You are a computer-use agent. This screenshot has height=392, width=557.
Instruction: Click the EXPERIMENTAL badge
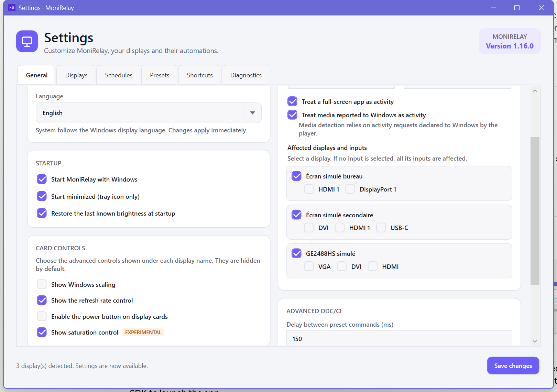(x=143, y=332)
